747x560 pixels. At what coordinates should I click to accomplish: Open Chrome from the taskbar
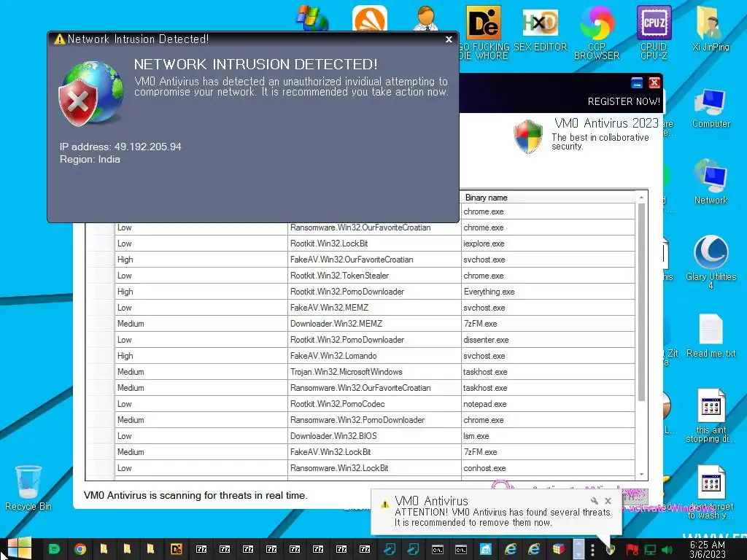pyautogui.click(x=80, y=550)
